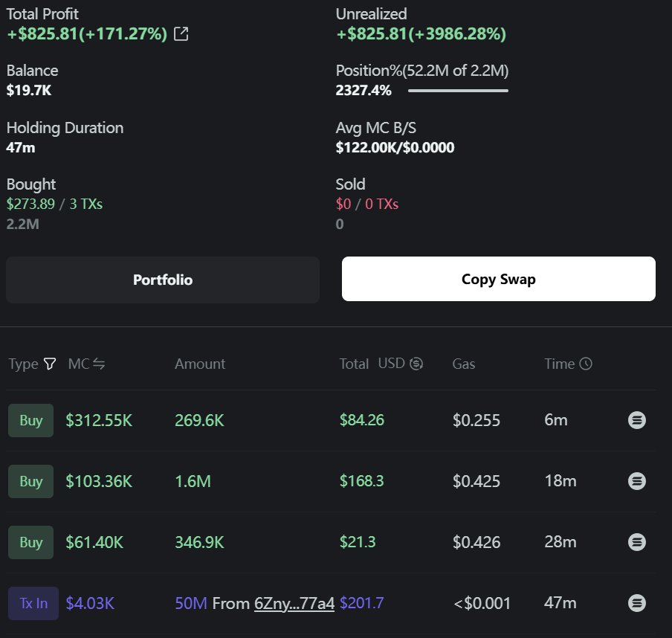Image resolution: width=672 pixels, height=638 pixels.
Task: Click the Type column filter funnel icon
Action: coord(50,364)
